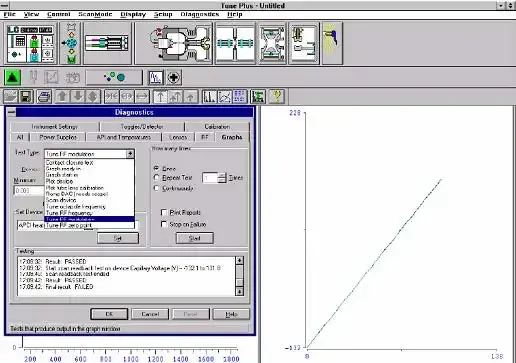The image size is (516, 363).
Task: Open the ion detection system icon
Action: point(304,43)
